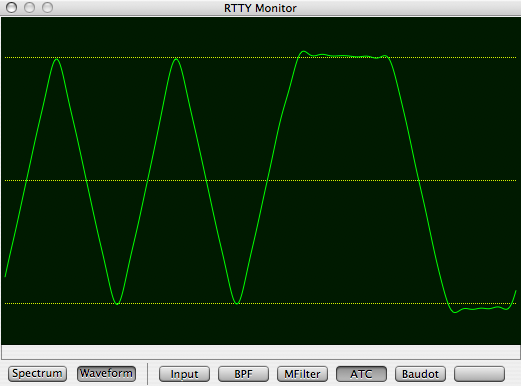Display the Baudot stage
Screen dimensions: 521x386
[x=420, y=374]
